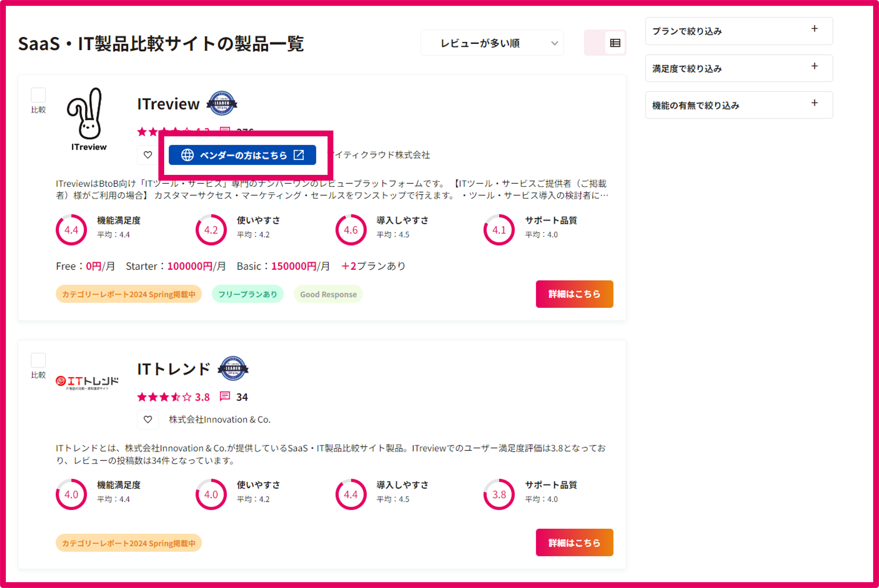879x588 pixels.
Task: Click the Good Response tag
Action: pos(328,294)
